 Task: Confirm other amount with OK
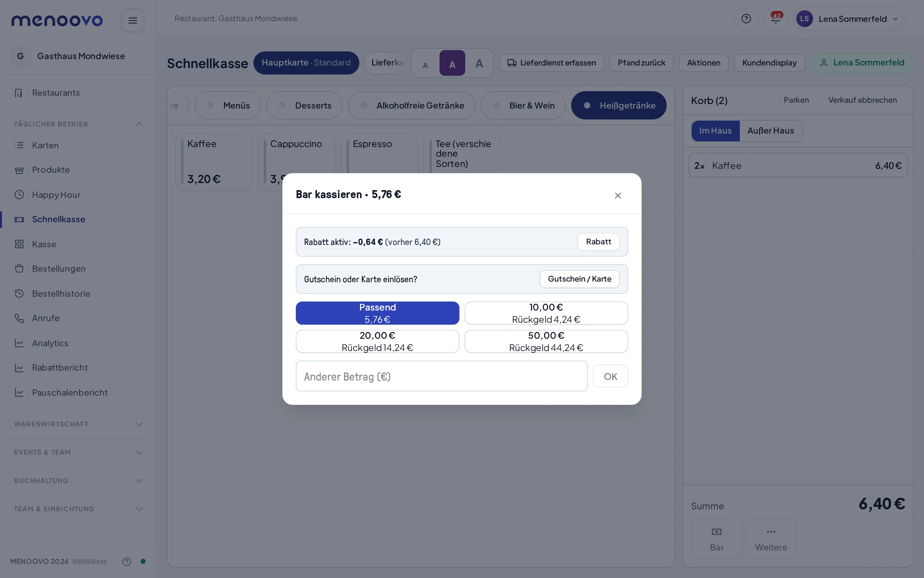pyautogui.click(x=610, y=376)
